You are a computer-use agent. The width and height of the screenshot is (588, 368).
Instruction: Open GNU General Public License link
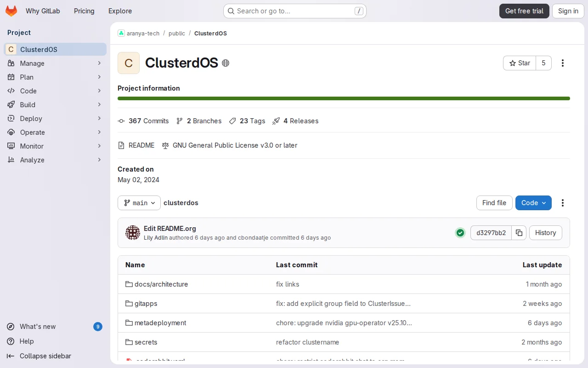[x=230, y=145]
